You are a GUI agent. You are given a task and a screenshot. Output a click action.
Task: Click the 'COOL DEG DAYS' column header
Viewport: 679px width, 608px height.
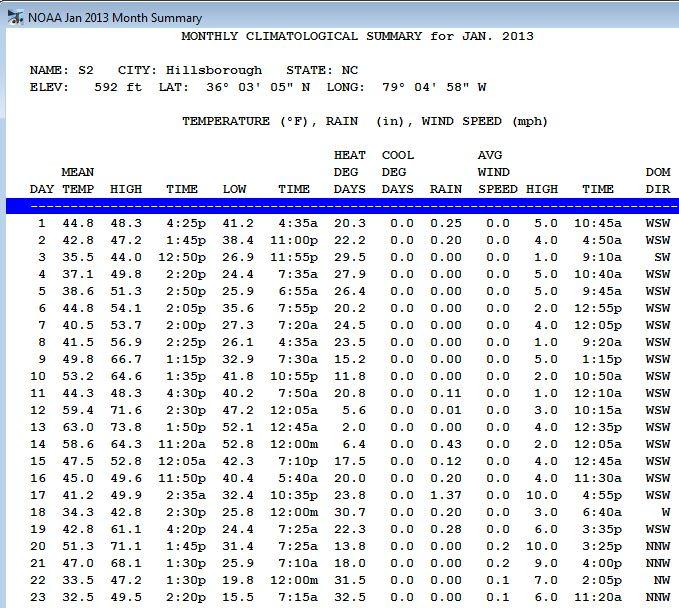click(x=398, y=172)
